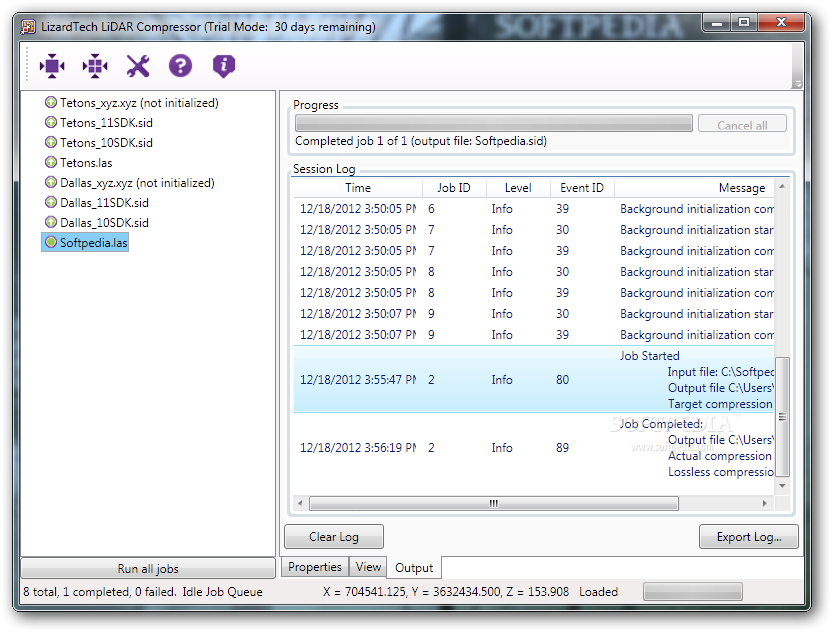832x632 pixels.
Task: Select Dallas_xyz.xyz (not initialized) job
Action: tap(137, 183)
